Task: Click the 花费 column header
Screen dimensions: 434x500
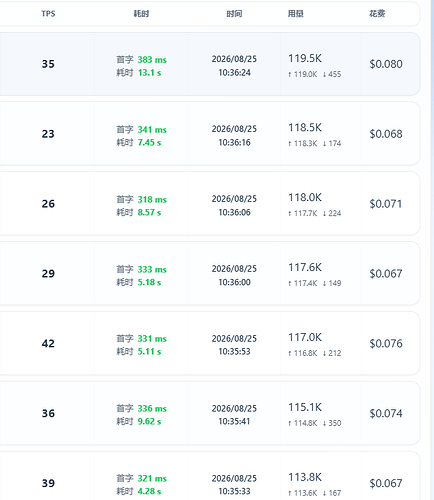Action: coord(377,14)
